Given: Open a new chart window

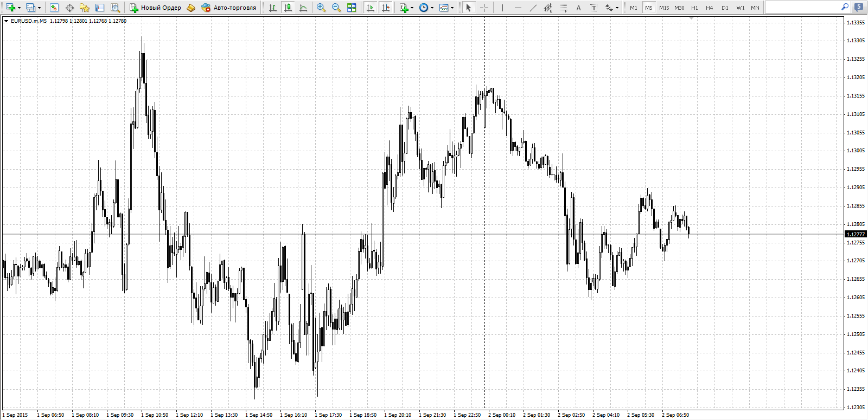Looking at the screenshot, I should tap(10, 8).
